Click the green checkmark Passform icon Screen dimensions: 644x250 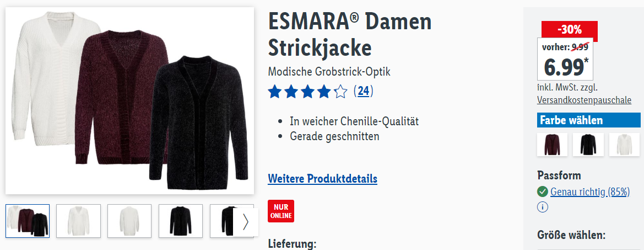(x=543, y=192)
